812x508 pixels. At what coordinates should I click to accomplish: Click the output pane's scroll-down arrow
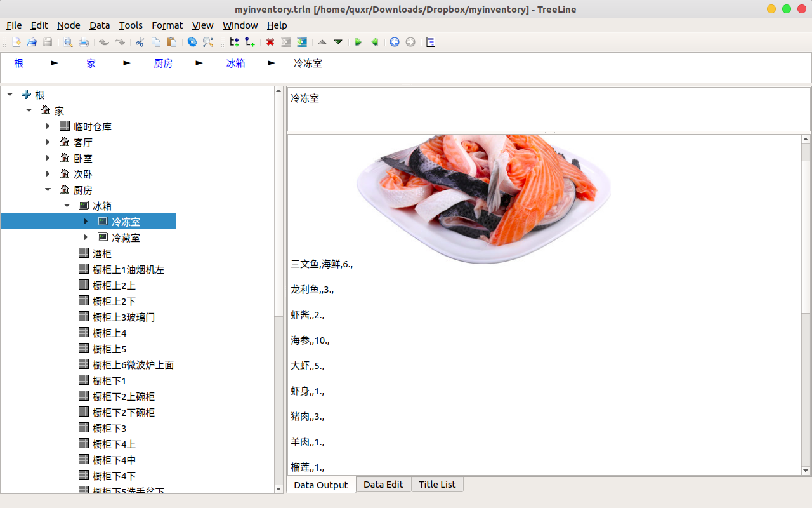tap(806, 471)
